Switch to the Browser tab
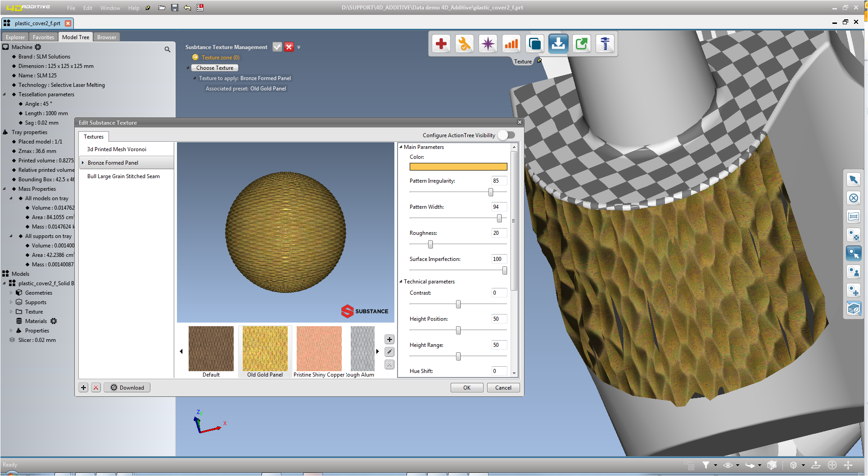The image size is (868, 476). (x=106, y=37)
